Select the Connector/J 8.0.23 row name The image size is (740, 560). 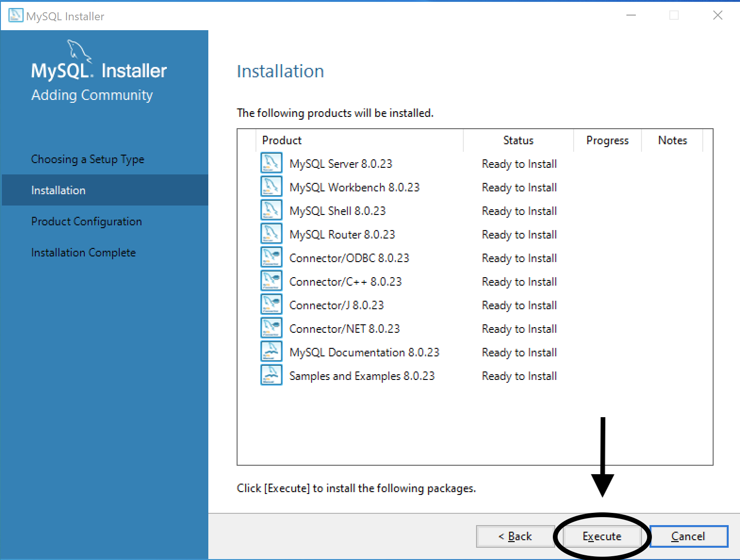[x=337, y=305]
